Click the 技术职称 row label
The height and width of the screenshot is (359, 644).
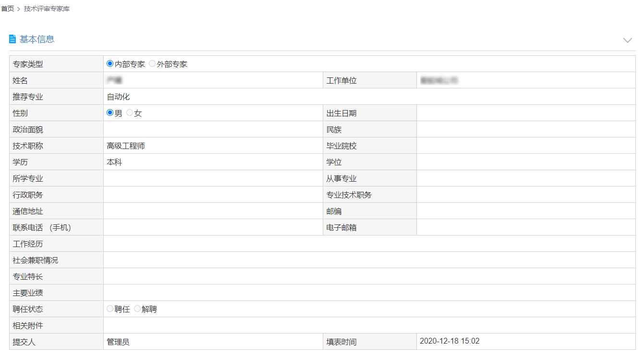[x=28, y=146]
